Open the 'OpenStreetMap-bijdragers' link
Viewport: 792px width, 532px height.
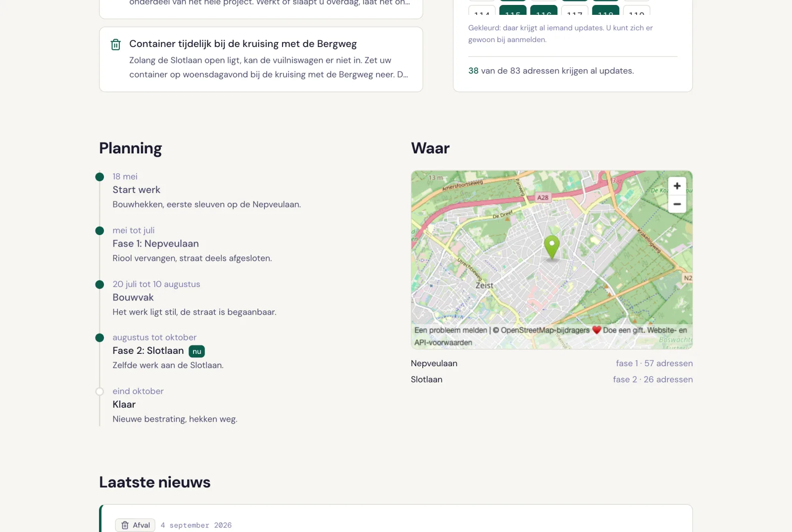point(545,330)
